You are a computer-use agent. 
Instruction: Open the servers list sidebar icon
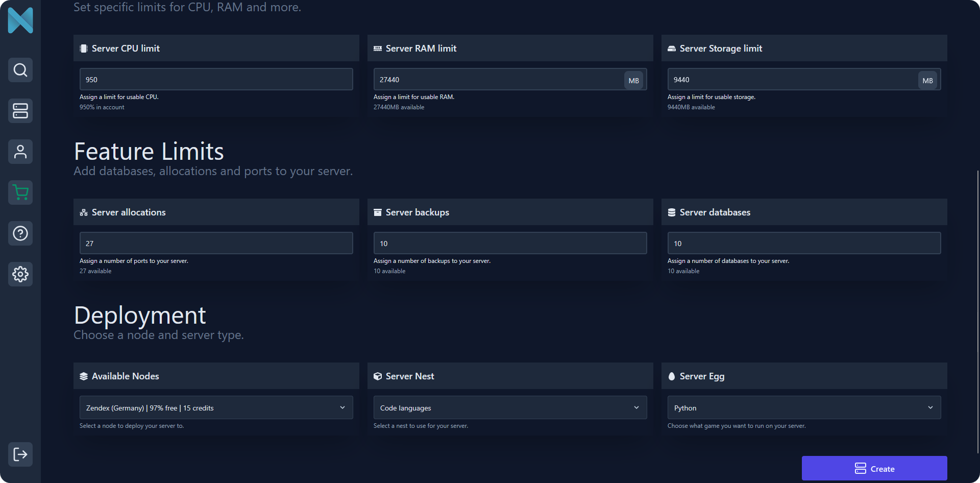20,111
